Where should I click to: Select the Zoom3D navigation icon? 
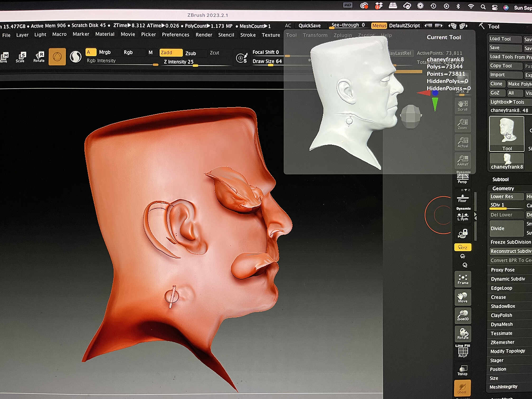click(463, 315)
